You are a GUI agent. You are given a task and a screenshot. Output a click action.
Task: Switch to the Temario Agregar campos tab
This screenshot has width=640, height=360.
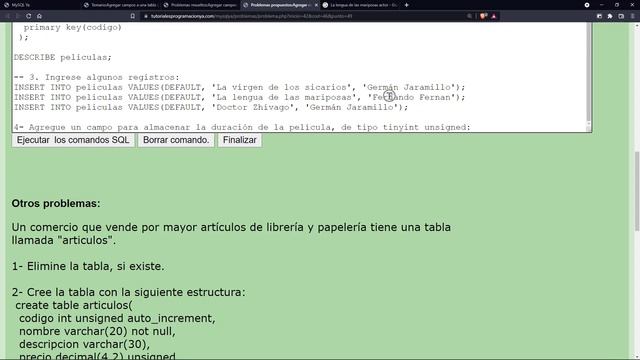pos(120,5)
